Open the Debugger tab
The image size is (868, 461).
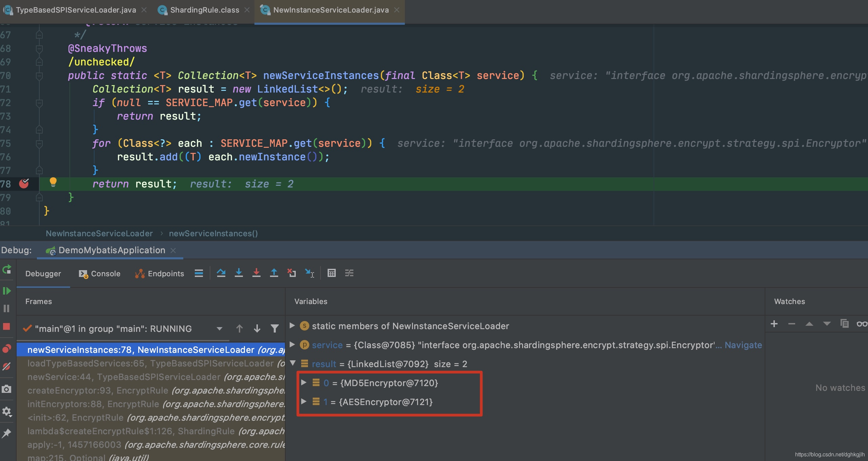[43, 274]
